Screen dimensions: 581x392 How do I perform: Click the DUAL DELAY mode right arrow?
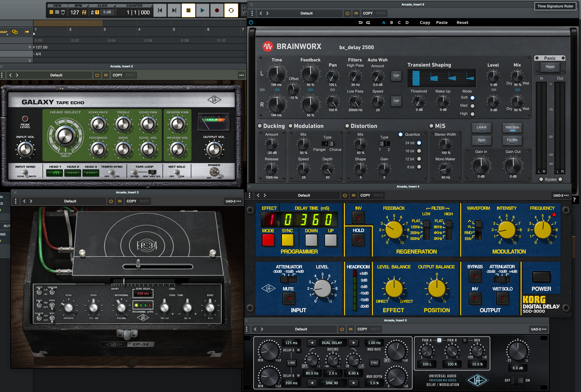354,343
